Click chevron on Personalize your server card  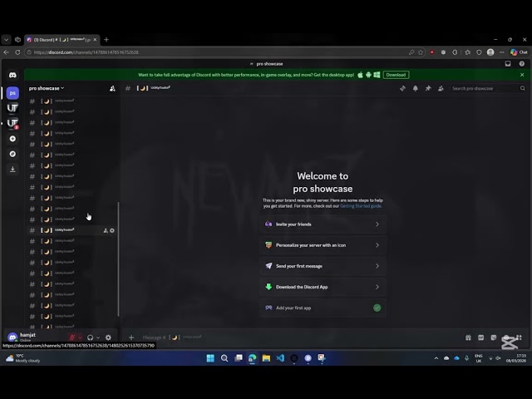point(377,245)
